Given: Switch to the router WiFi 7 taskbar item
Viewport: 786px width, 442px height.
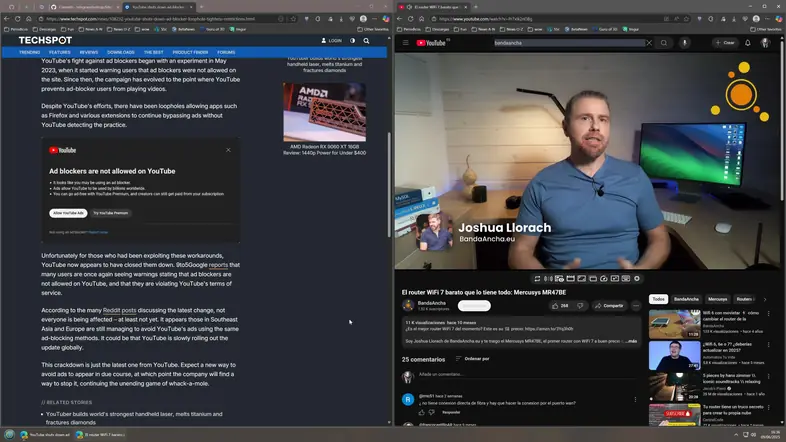Looking at the screenshot, I should point(100,434).
